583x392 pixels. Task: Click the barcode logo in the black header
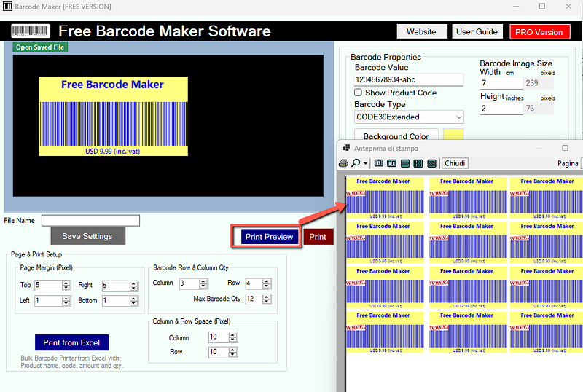tap(31, 31)
